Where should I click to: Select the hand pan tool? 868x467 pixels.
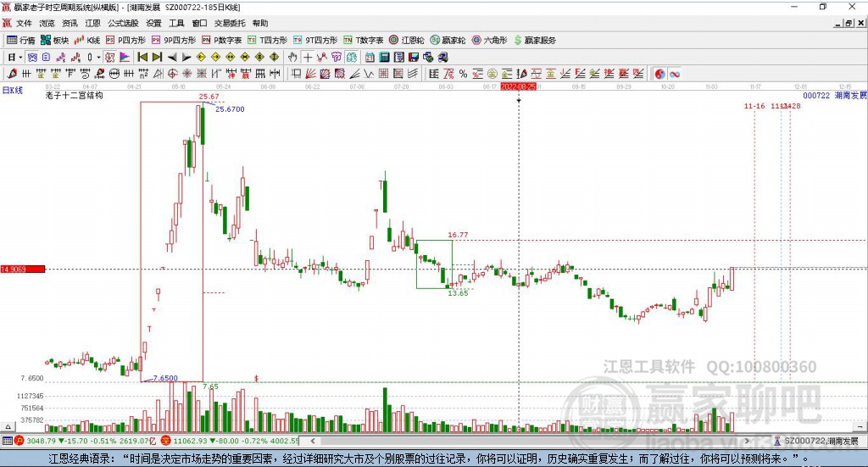coord(293,57)
